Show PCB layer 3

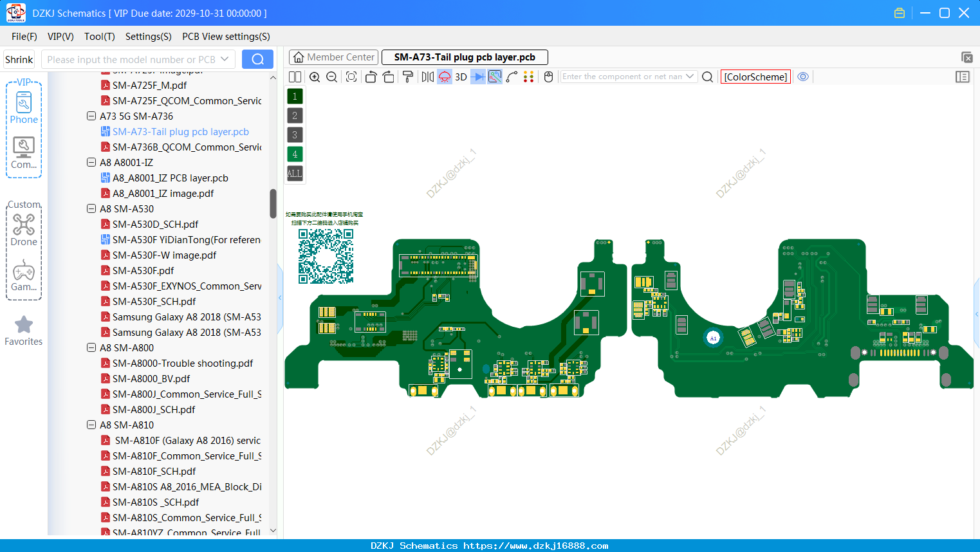tap(295, 135)
